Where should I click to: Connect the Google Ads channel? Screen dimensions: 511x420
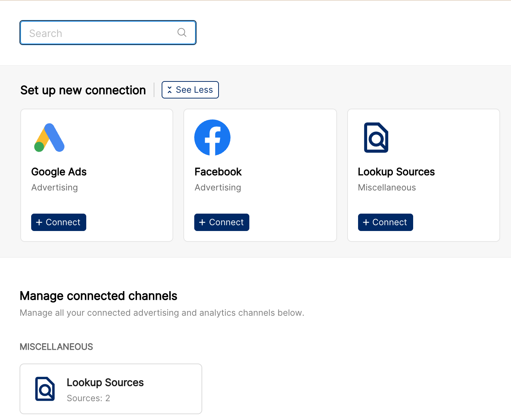[59, 222]
